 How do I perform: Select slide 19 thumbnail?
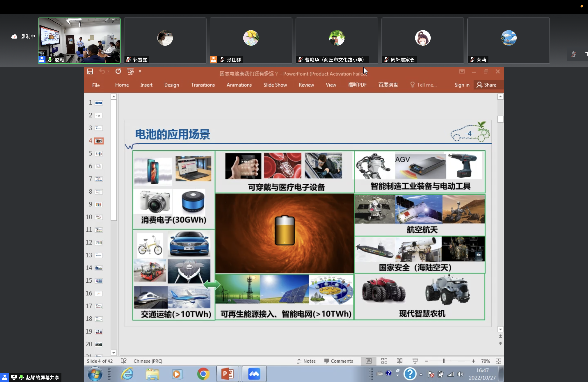click(x=99, y=332)
